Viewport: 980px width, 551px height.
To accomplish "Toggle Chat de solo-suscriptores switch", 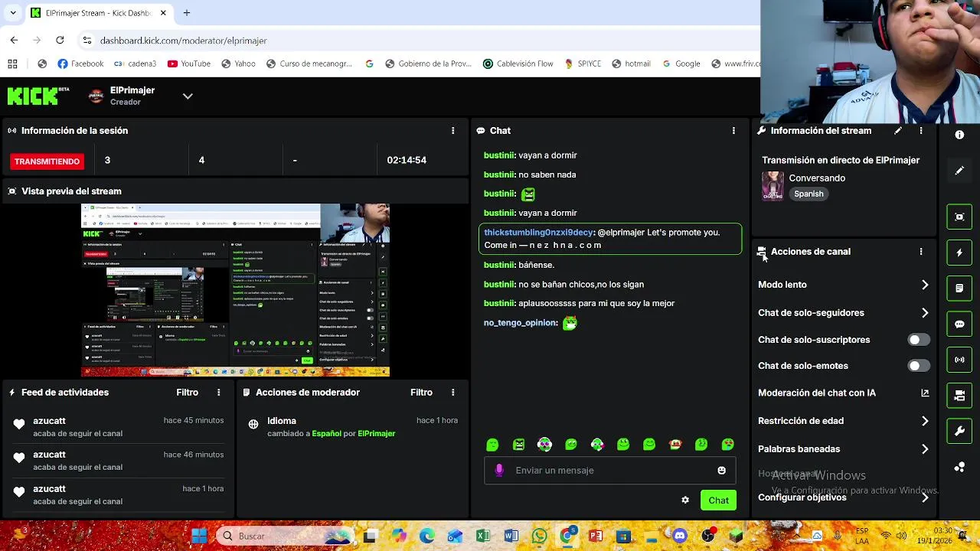I will (919, 340).
